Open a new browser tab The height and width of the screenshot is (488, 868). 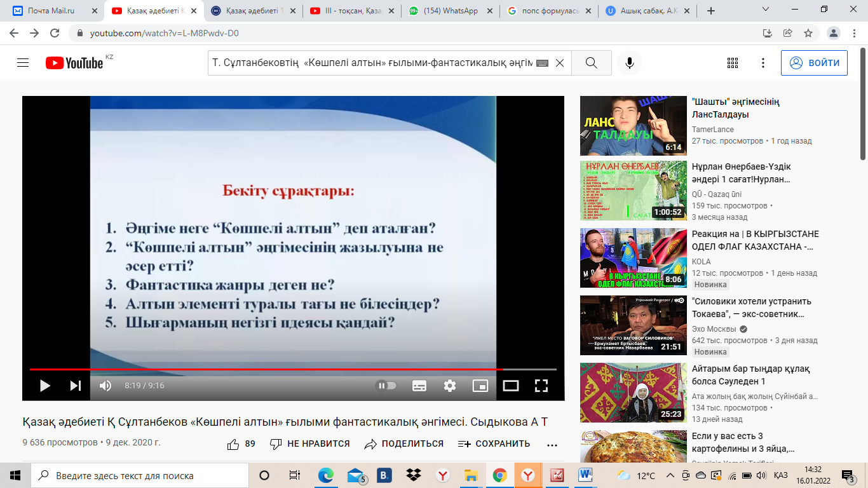click(x=711, y=11)
